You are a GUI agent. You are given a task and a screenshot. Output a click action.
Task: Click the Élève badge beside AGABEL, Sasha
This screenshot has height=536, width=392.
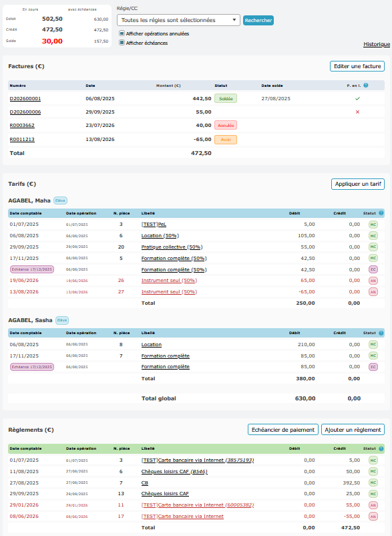click(62, 320)
